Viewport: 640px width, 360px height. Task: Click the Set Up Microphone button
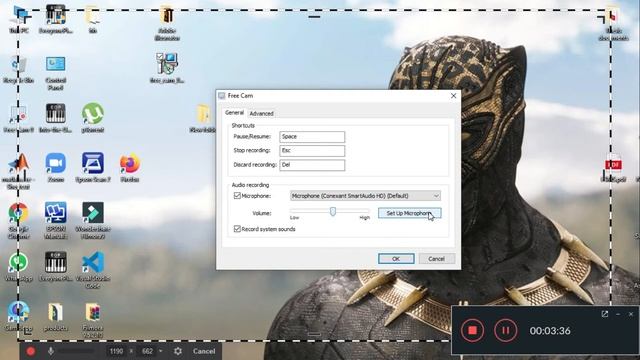tap(409, 213)
